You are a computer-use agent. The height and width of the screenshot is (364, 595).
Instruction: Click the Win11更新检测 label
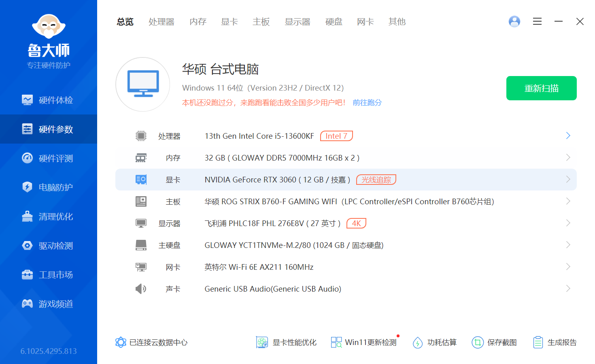tap(371, 343)
